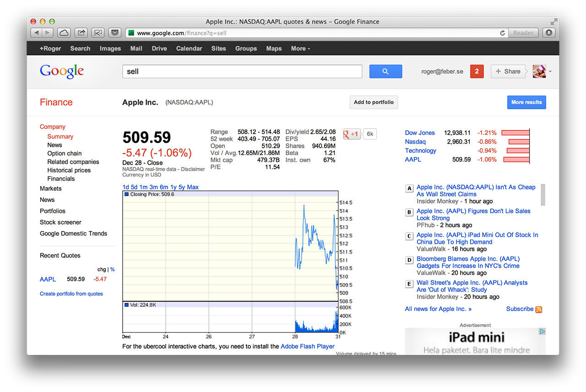Click the Pocket save icon in toolbar
The image size is (586, 392).
point(115,33)
